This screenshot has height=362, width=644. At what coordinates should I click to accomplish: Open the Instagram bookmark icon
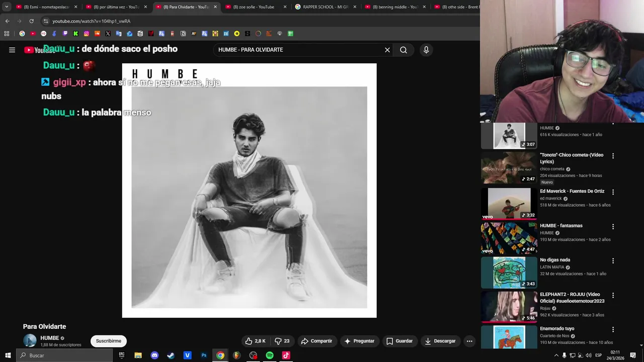click(87, 34)
